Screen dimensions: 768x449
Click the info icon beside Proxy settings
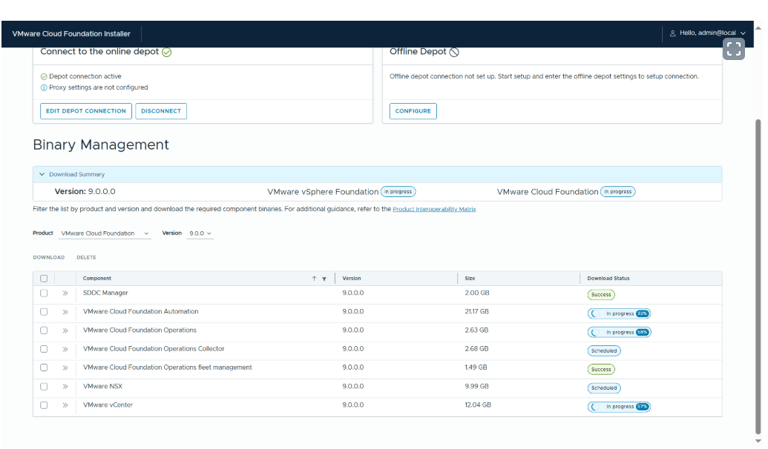pos(44,88)
